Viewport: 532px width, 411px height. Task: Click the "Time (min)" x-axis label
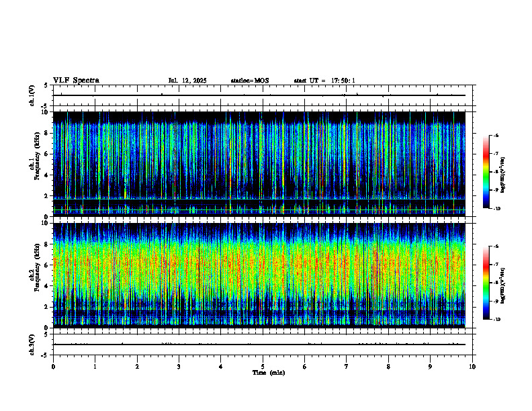tap(269, 373)
